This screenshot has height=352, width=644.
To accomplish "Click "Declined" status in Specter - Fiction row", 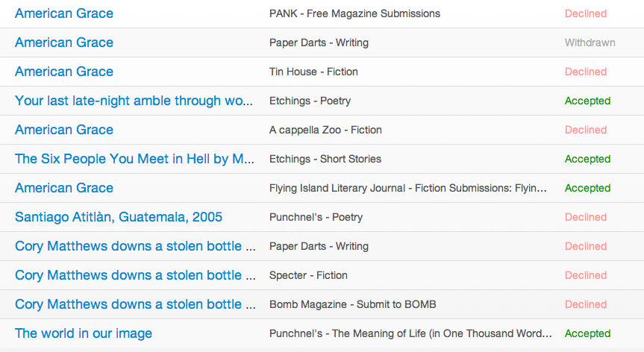I will tap(586, 275).
